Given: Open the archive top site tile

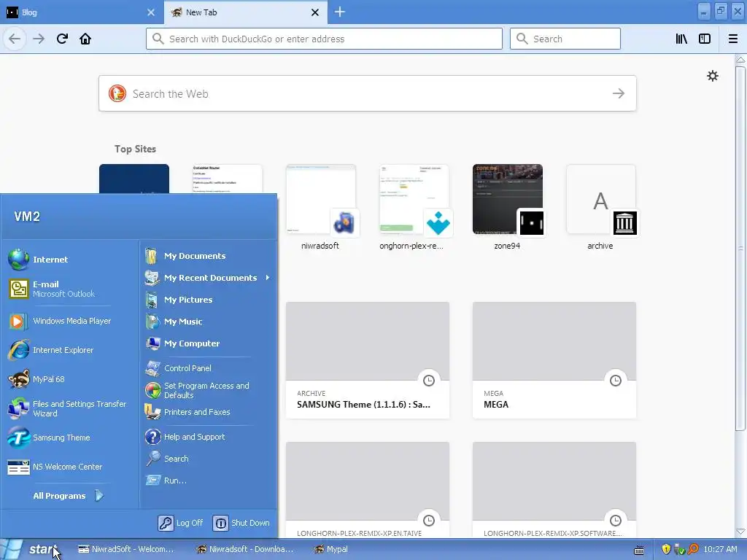Looking at the screenshot, I should [600, 207].
